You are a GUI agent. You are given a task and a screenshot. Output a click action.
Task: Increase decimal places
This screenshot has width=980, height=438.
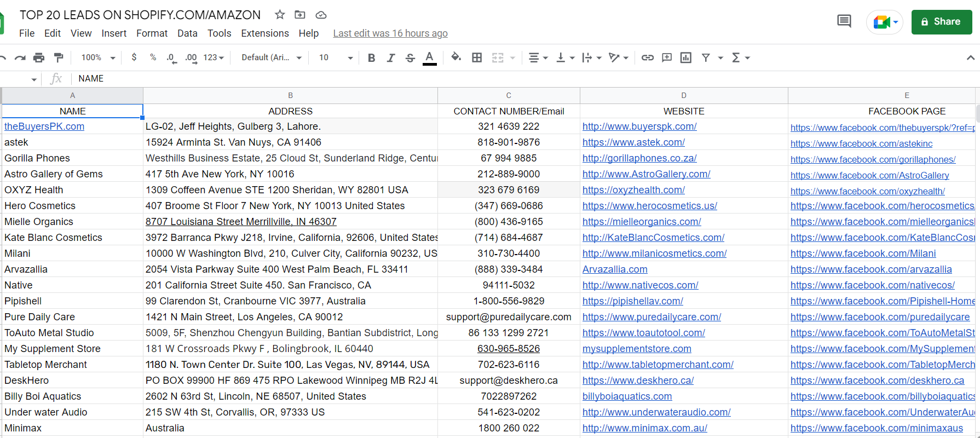(x=191, y=57)
